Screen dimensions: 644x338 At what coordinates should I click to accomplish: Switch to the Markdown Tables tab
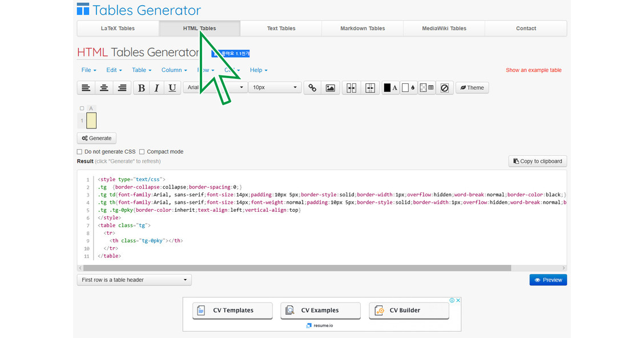coord(363,29)
